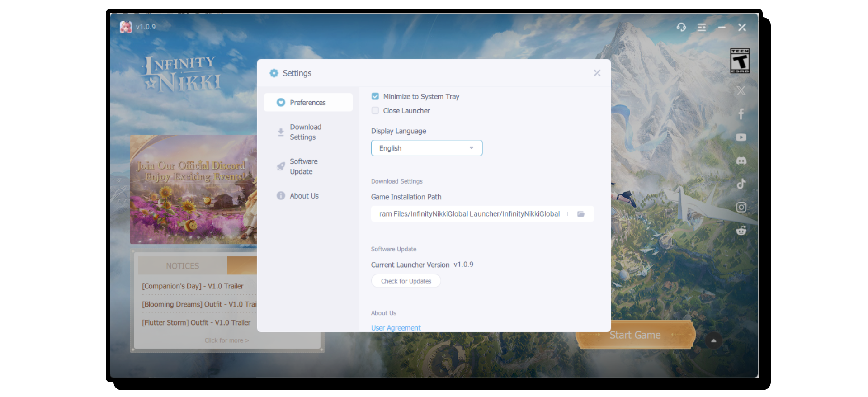Select the Preferences settings tab

point(308,103)
